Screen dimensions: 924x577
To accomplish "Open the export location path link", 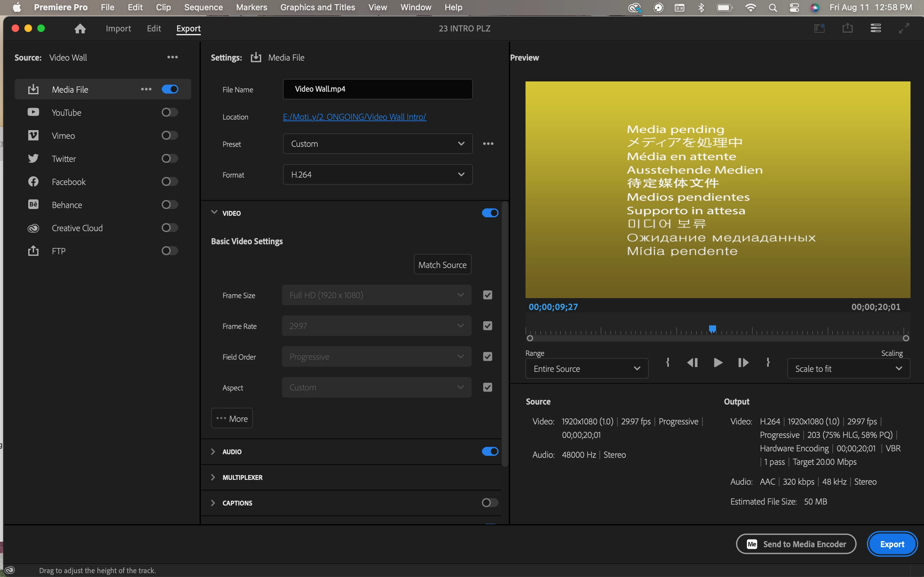I will 354,117.
